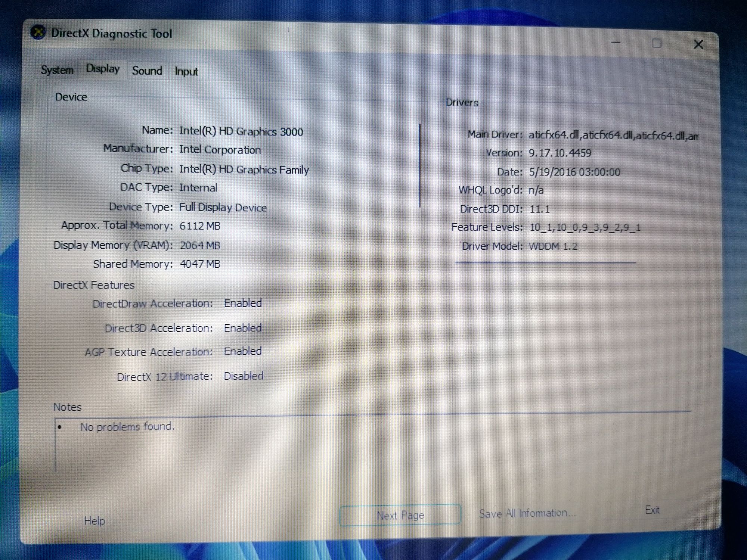Open the Sound tab
The image size is (747, 560).
tap(147, 71)
